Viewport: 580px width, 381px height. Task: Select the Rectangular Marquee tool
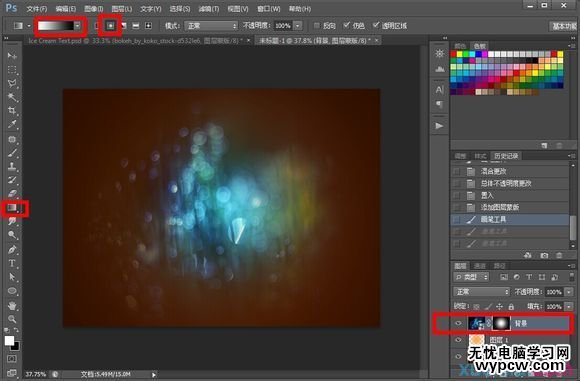coord(12,70)
